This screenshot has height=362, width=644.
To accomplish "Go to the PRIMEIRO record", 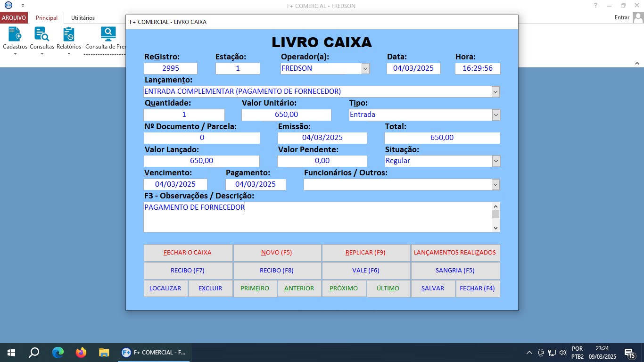I will pos(255,288).
